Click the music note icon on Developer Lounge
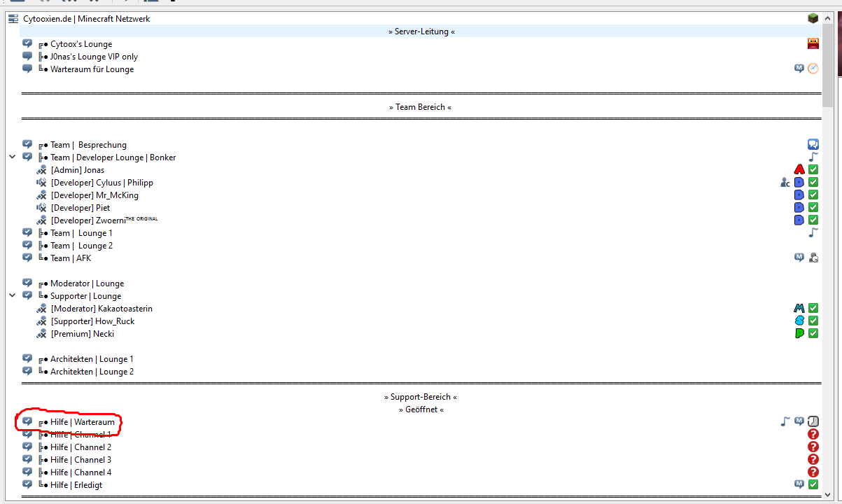Screen dimensions: 842x504 click(813, 157)
